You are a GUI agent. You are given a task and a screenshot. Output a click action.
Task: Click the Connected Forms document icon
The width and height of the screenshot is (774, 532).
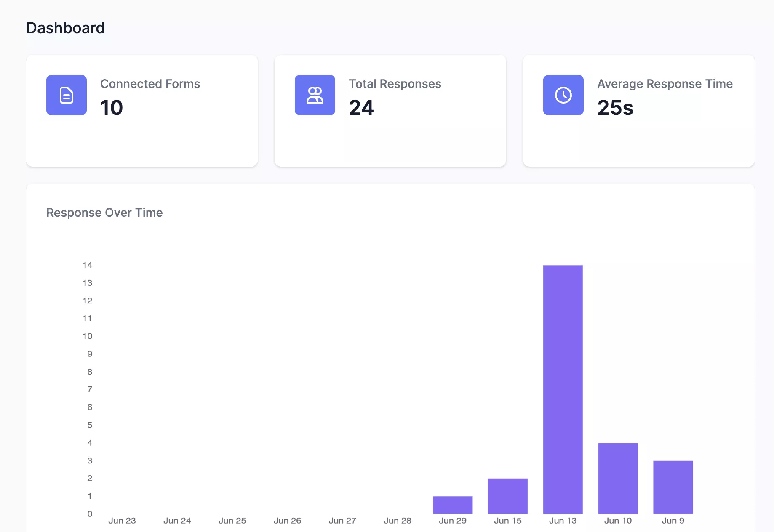66,95
